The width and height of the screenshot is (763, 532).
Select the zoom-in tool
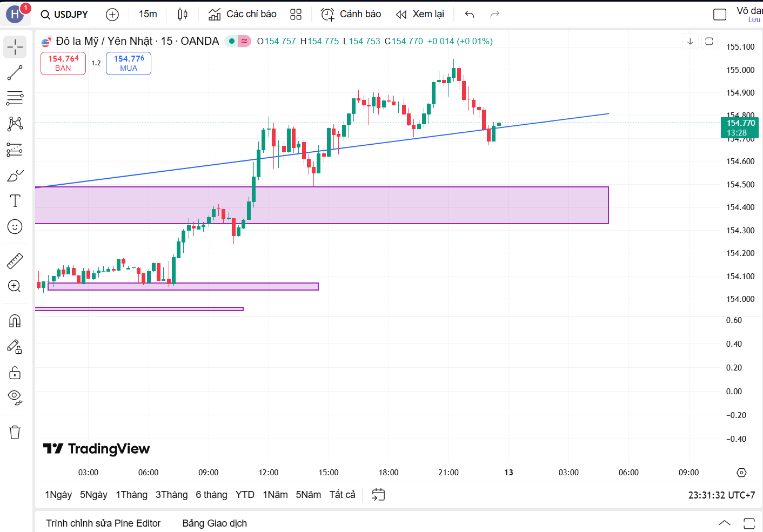click(15, 286)
